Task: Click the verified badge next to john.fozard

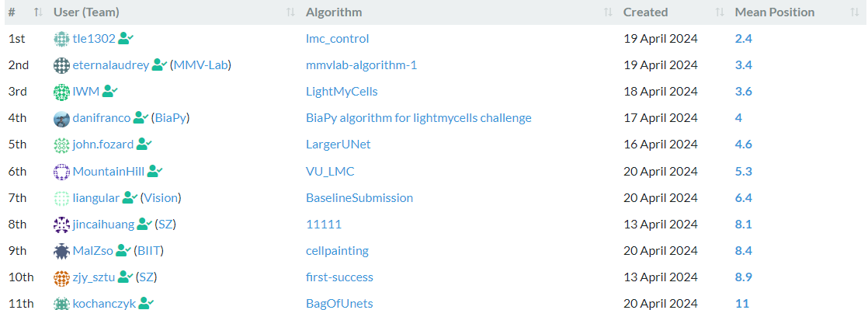Action: (x=144, y=145)
